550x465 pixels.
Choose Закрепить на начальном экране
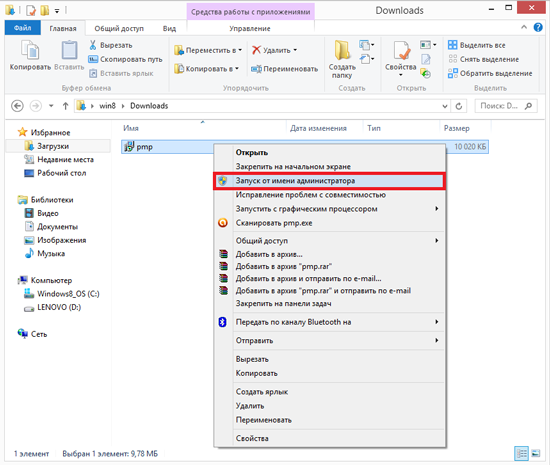[x=330, y=167]
